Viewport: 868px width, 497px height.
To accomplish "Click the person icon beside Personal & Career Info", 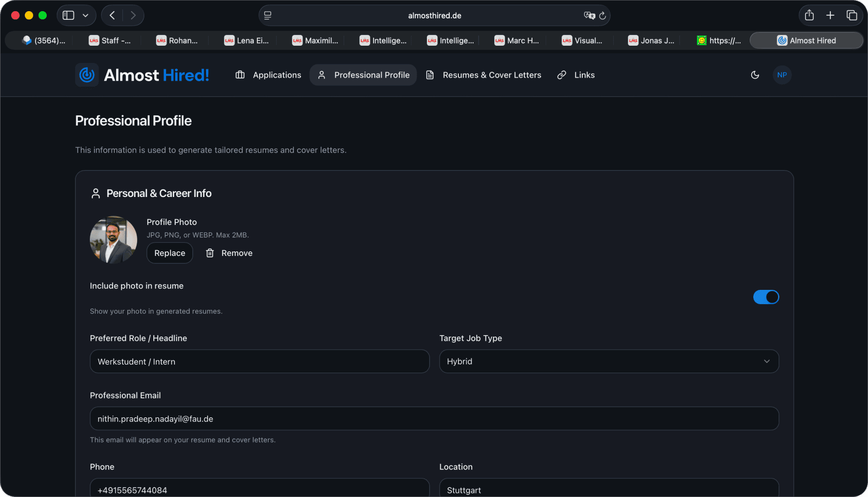I will (x=95, y=193).
